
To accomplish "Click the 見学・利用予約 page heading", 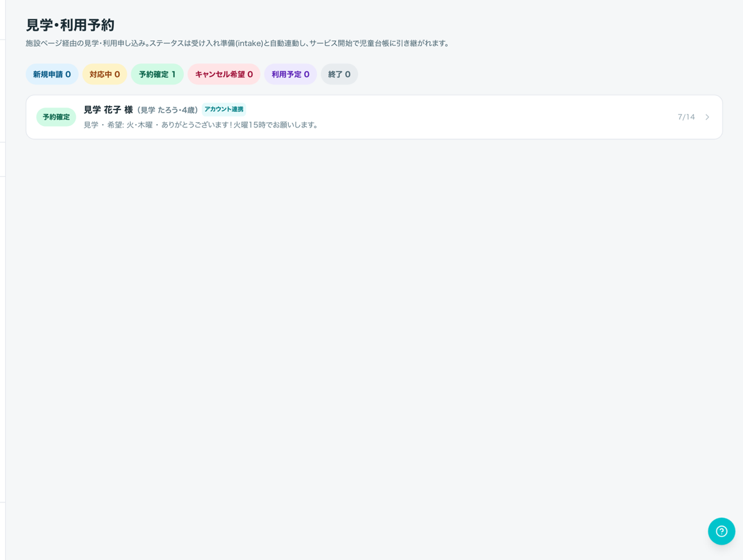I will (70, 24).
